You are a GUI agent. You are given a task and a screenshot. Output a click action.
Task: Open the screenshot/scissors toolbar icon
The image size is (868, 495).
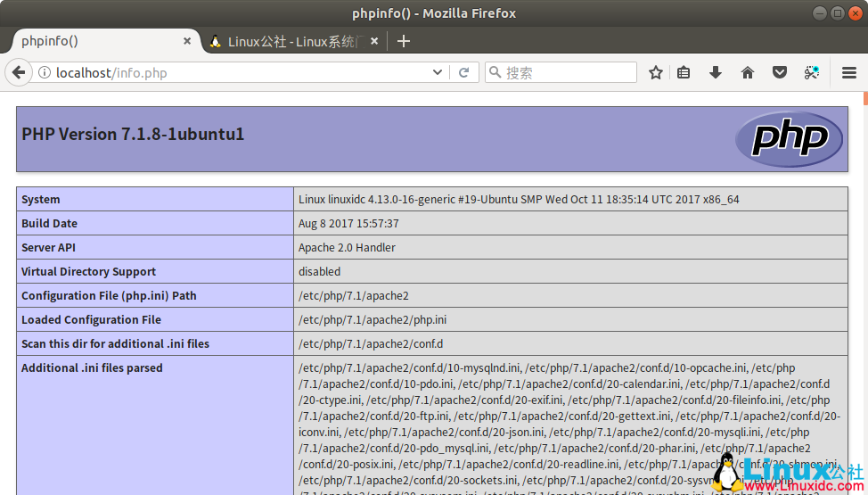[x=812, y=72]
